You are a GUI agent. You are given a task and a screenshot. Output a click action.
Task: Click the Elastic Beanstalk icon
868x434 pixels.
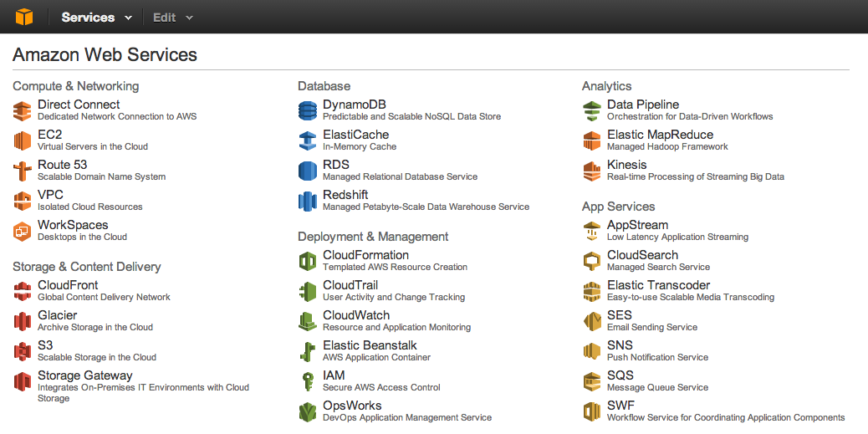pos(307,351)
